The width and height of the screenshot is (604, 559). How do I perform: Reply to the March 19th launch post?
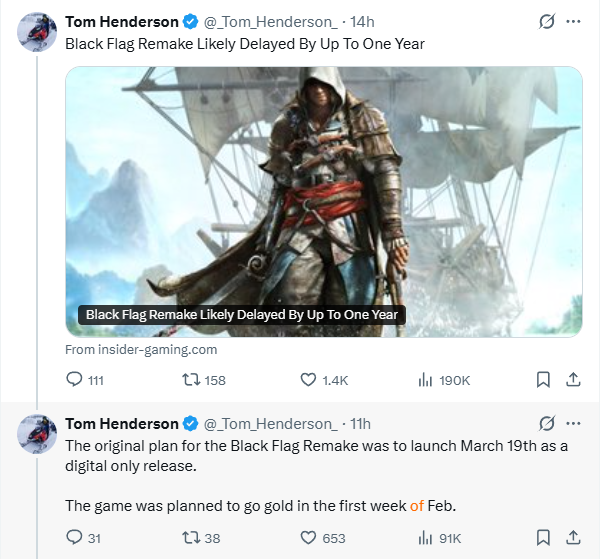(x=74, y=538)
